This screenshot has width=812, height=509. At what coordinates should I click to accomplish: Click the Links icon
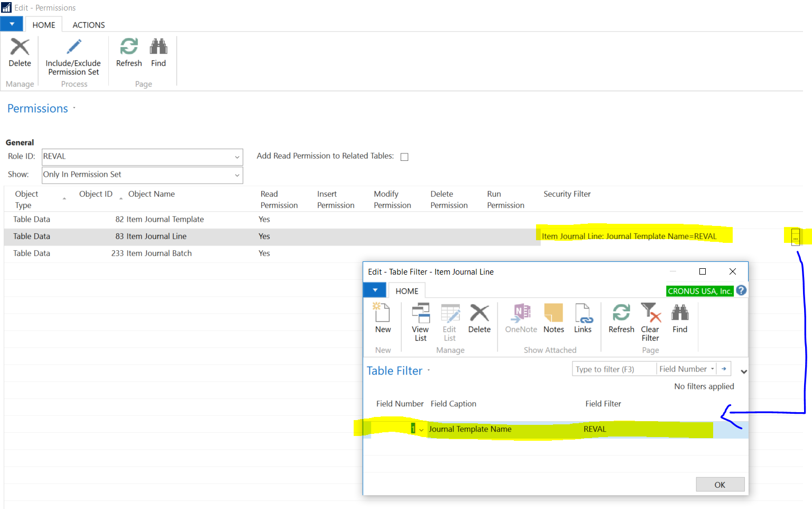coord(583,313)
